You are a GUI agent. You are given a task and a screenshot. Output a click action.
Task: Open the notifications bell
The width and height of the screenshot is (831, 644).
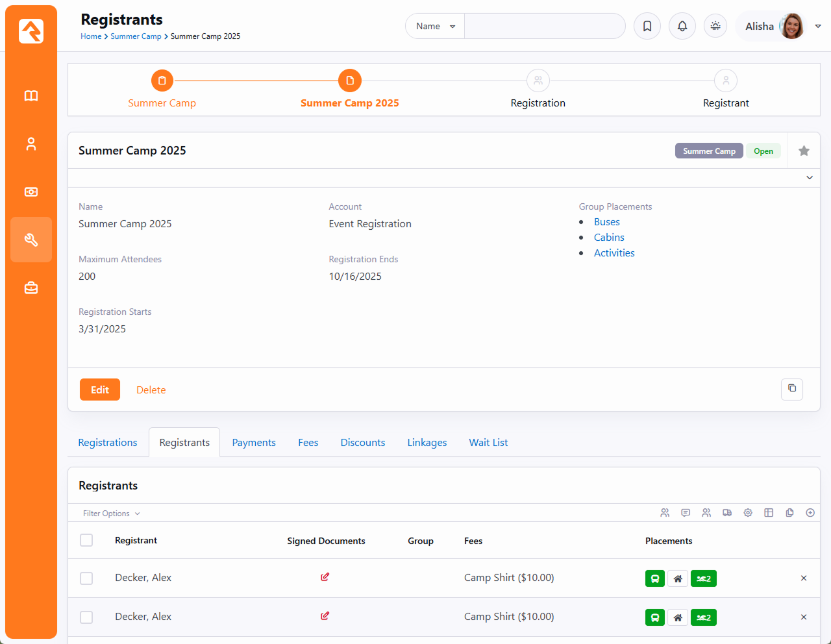tap(682, 26)
